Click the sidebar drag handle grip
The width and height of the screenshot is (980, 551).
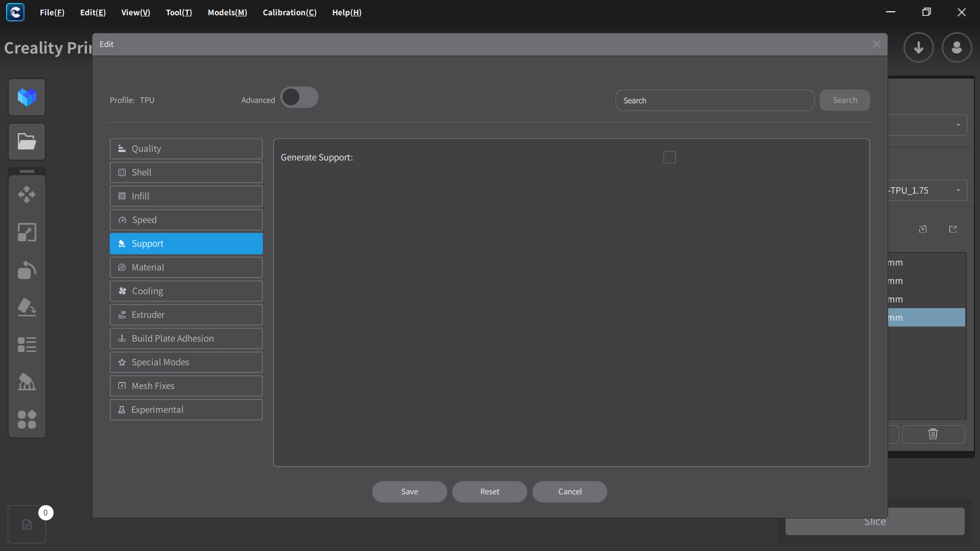pyautogui.click(x=27, y=171)
